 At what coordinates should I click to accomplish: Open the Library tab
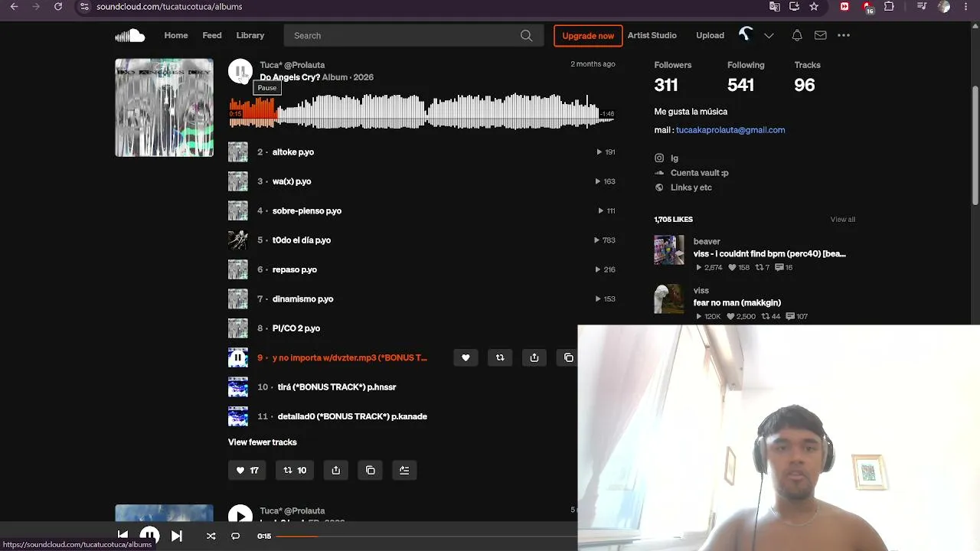(250, 35)
